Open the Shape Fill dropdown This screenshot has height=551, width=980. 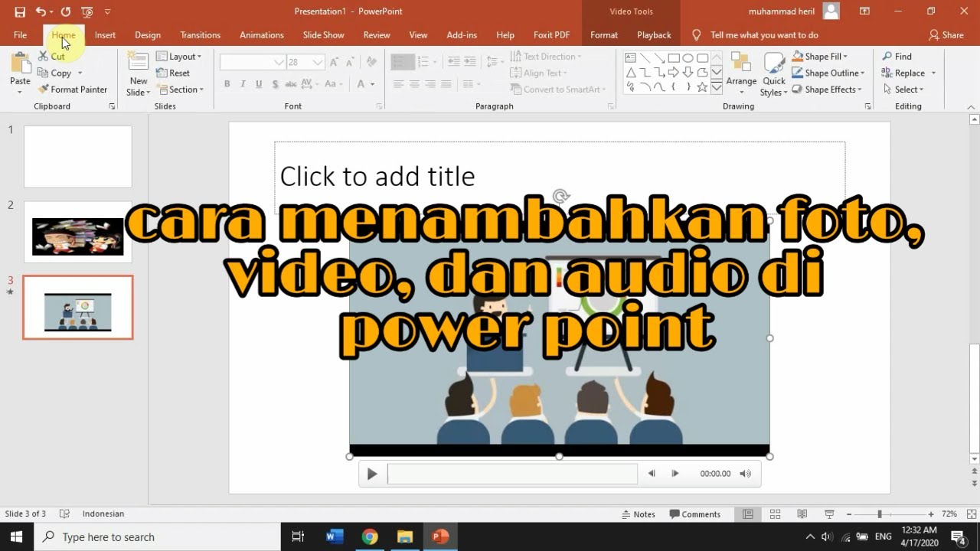[821, 57]
